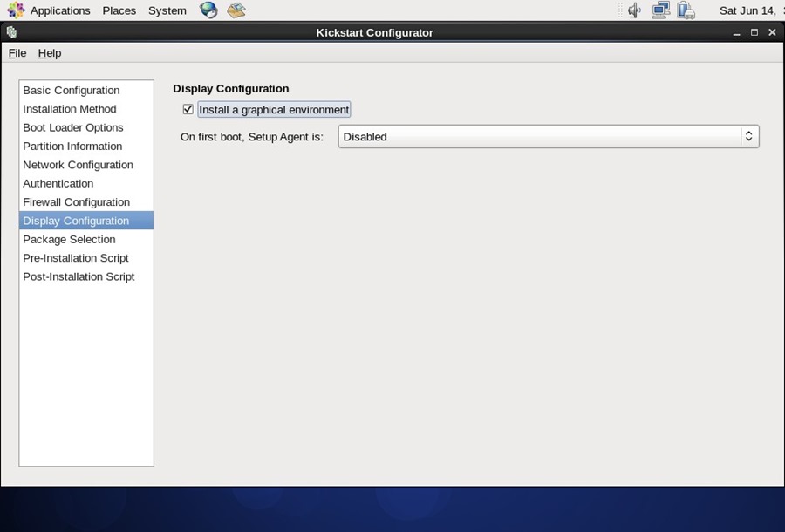
Task: Select Authentication in the sidebar
Action: [x=58, y=183]
